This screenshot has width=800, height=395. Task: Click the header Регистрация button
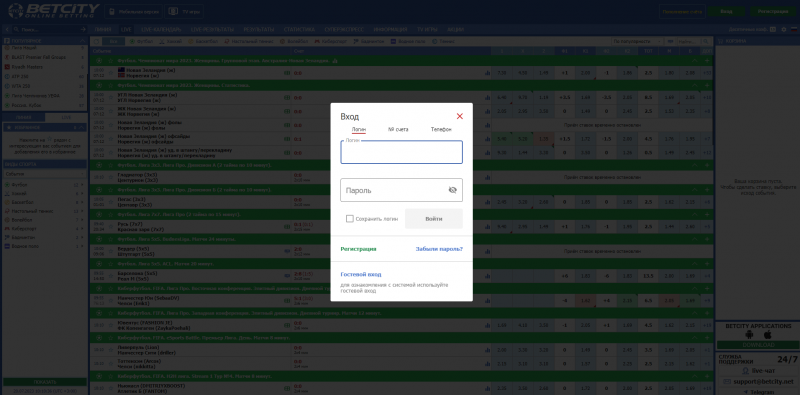pyautogui.click(x=773, y=11)
